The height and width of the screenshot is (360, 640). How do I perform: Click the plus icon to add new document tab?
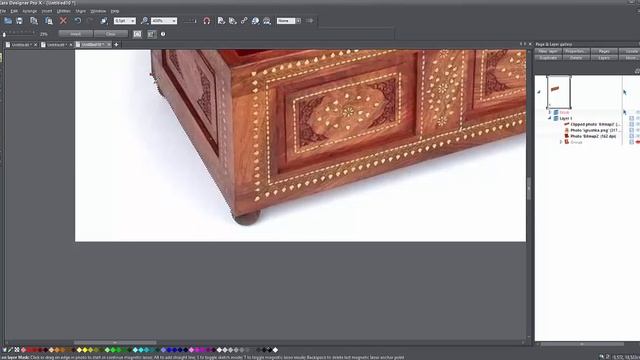(x=116, y=44)
